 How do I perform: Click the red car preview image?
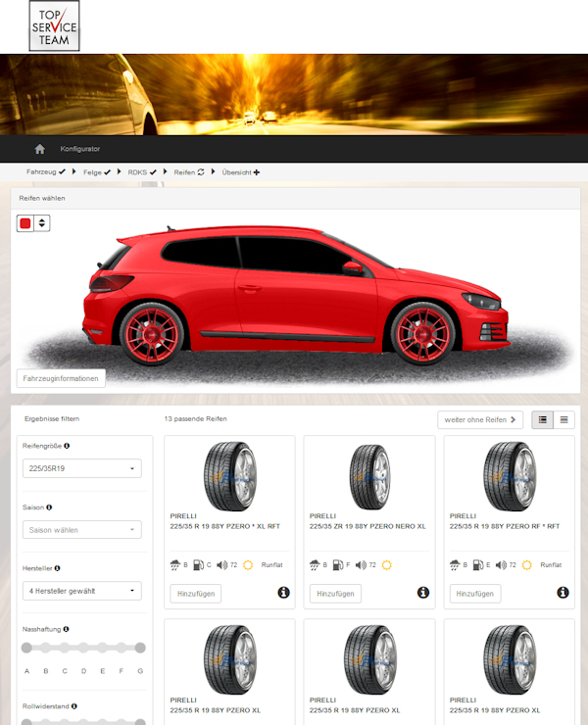click(296, 296)
